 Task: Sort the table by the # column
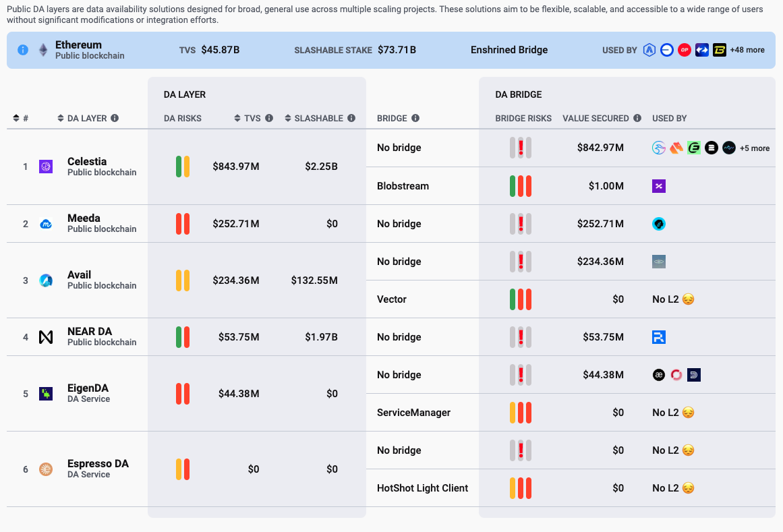click(x=20, y=118)
